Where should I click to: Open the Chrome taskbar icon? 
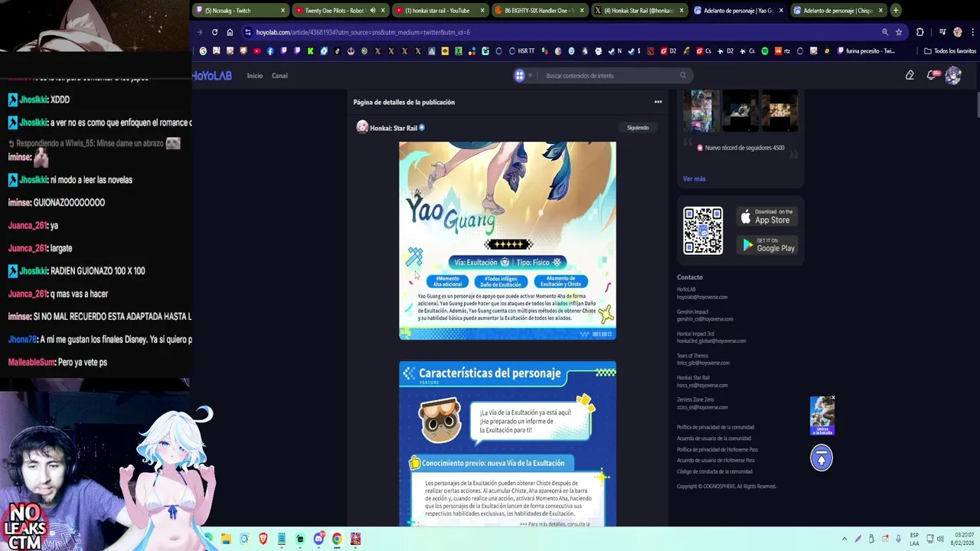pyautogui.click(x=337, y=539)
